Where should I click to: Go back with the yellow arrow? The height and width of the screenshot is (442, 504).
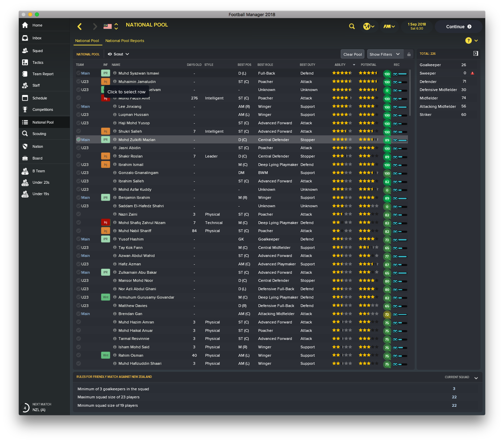point(80,27)
